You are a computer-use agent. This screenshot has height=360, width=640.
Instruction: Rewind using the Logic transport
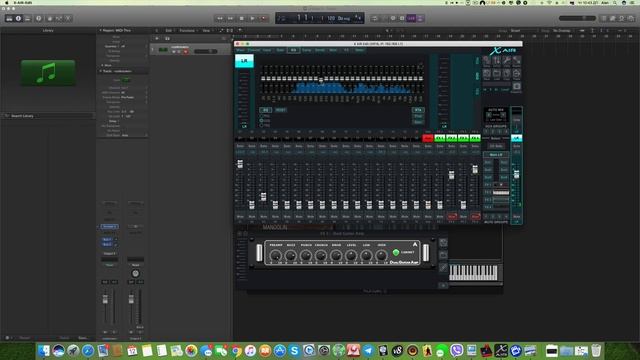pos(220,18)
